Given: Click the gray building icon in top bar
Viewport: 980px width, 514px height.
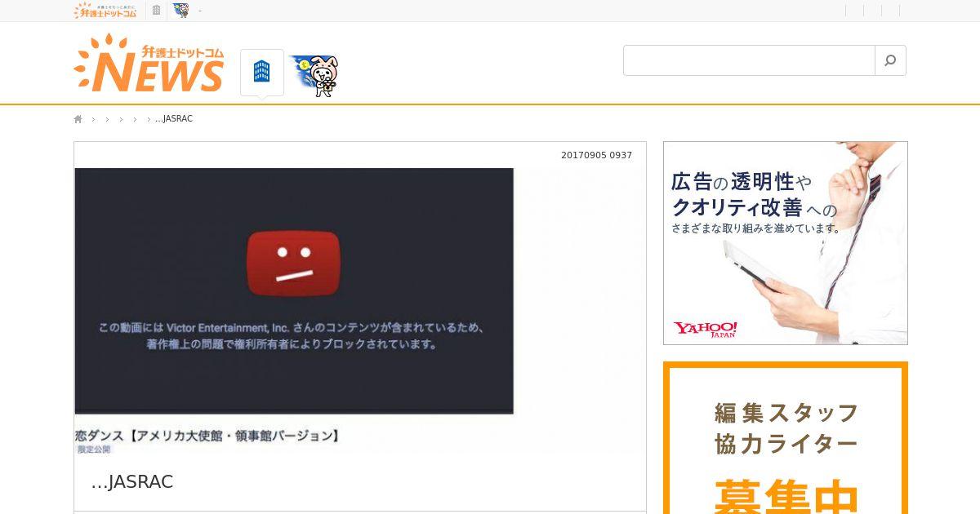Looking at the screenshot, I should 156,11.
